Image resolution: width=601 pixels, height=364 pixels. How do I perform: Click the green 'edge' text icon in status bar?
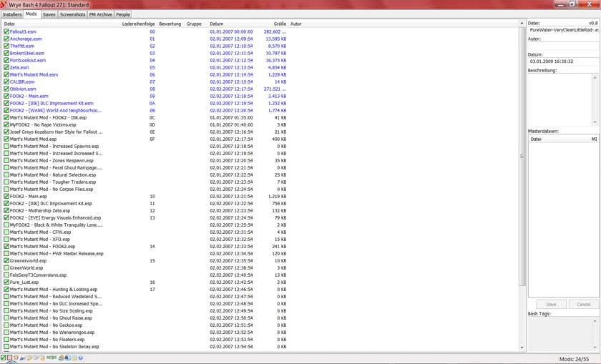[x=52, y=358]
